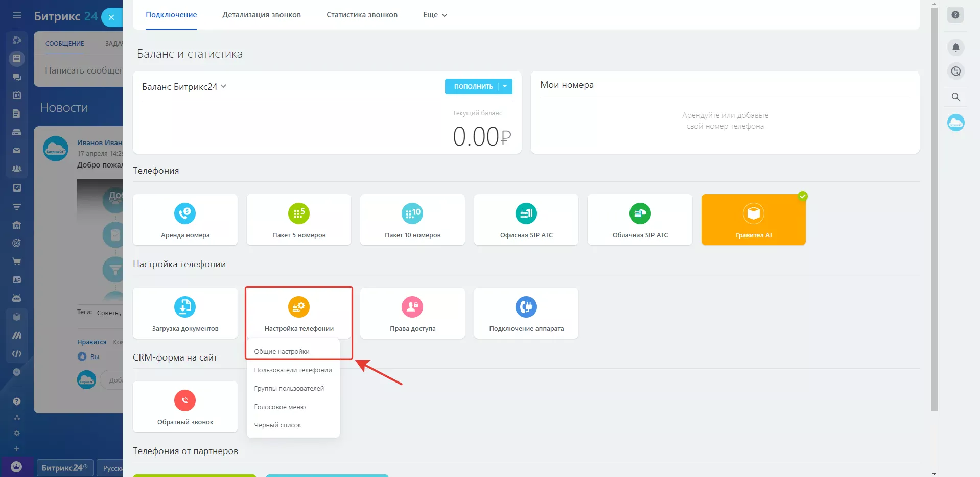Choose Общие настройки from the menu
Screen dimensions: 980x477
[x=282, y=352]
